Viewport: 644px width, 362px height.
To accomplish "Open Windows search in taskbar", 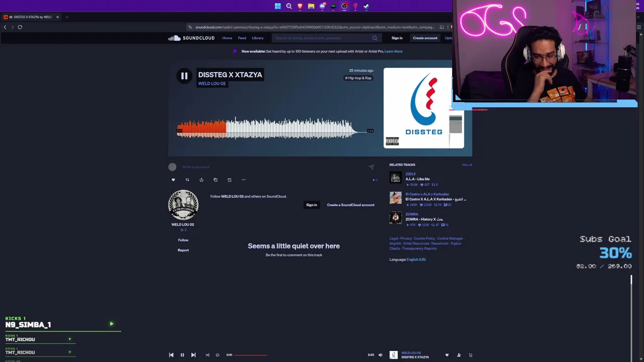I will [289, 6].
